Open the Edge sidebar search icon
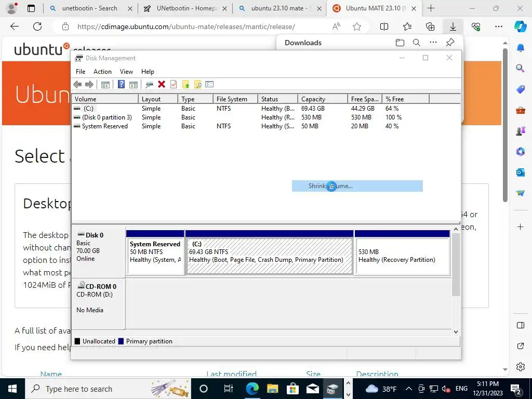 [x=521, y=68]
